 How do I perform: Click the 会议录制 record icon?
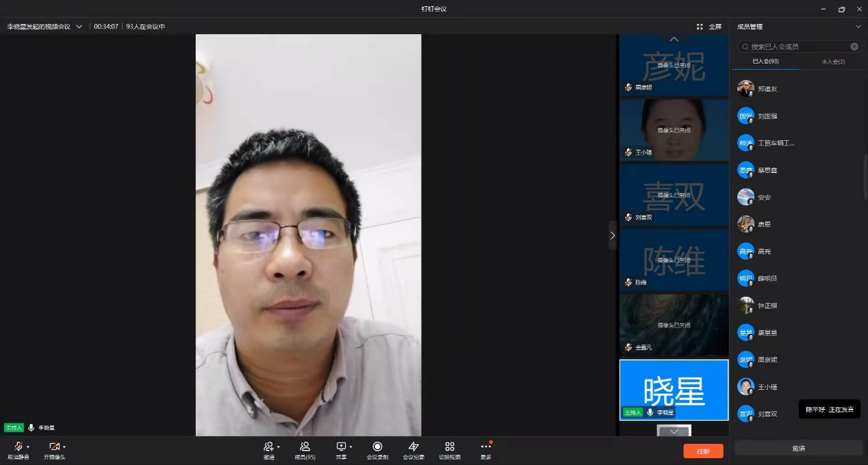pos(377,447)
